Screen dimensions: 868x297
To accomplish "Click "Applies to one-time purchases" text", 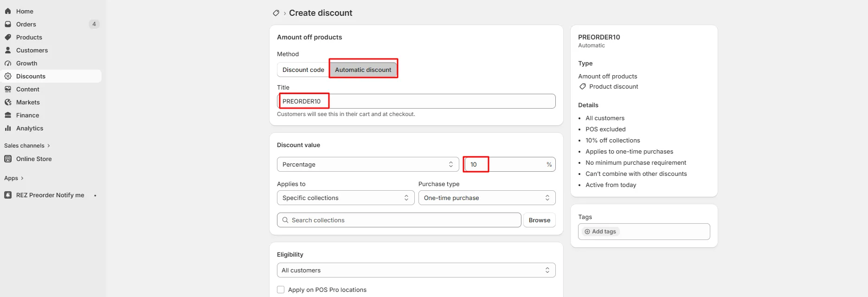I will 629,151.
